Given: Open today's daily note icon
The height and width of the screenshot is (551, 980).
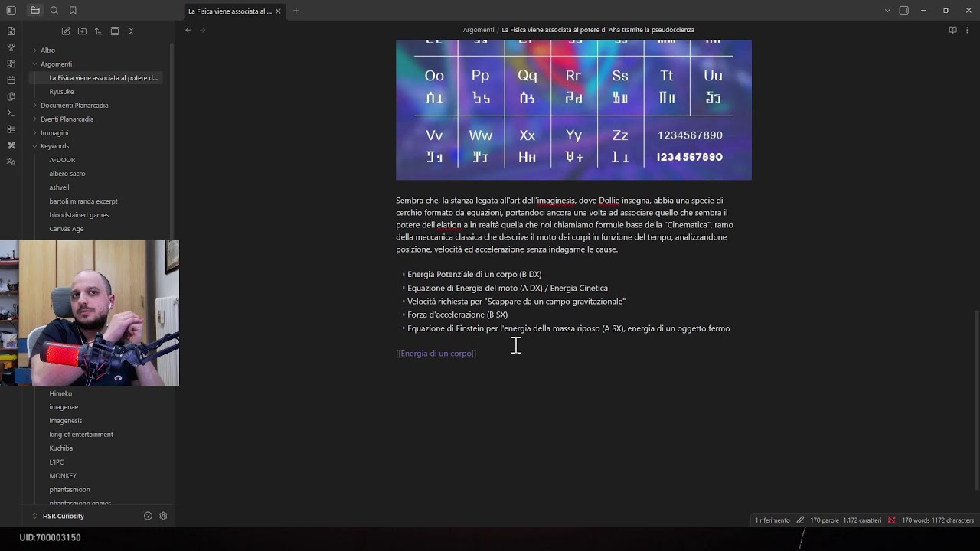Looking at the screenshot, I should coord(11,80).
